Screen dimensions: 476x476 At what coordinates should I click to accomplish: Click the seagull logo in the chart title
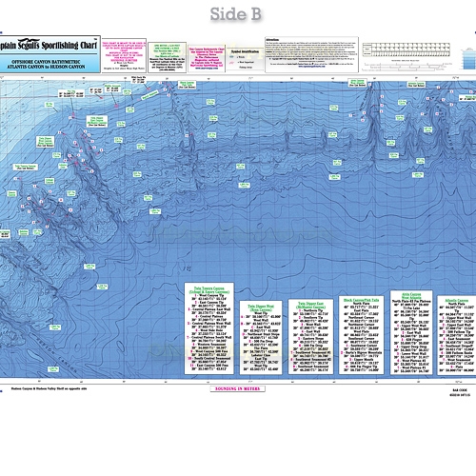30,41
